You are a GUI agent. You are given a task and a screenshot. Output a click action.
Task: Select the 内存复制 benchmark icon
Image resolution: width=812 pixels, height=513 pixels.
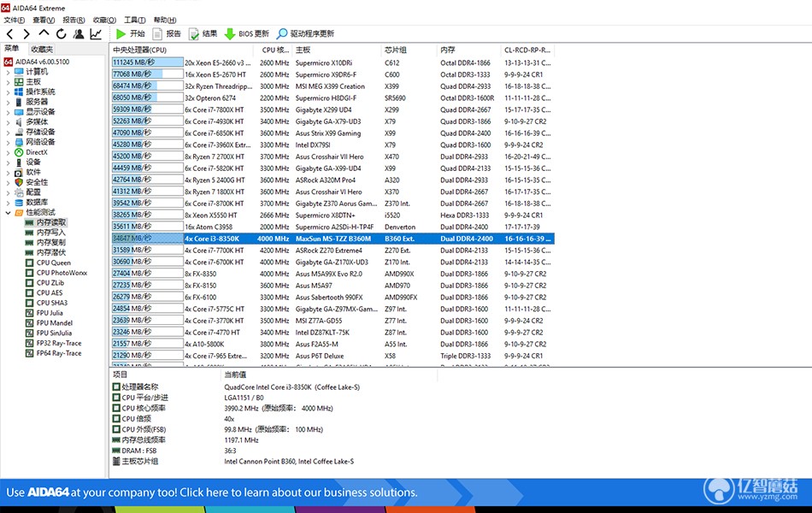pos(30,243)
